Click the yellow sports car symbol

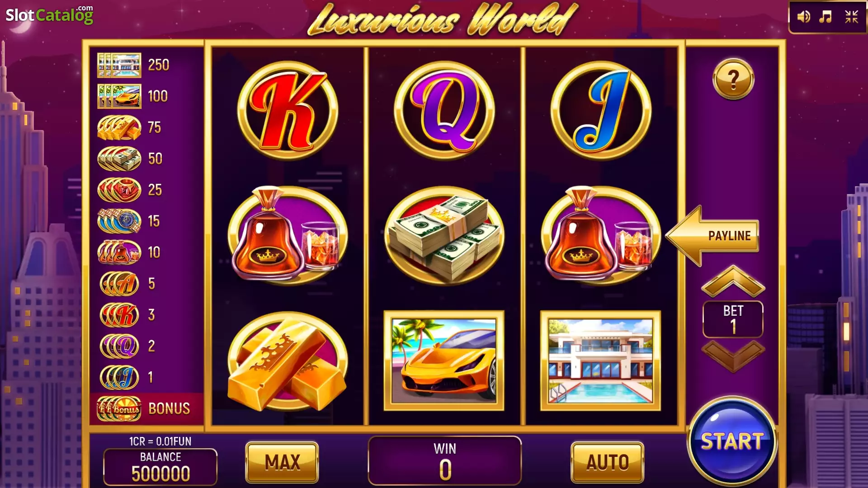coord(444,361)
